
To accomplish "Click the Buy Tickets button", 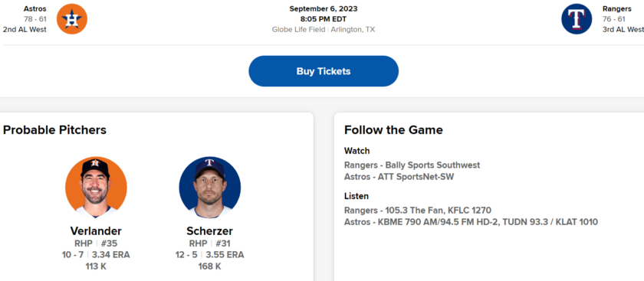I will [x=324, y=71].
